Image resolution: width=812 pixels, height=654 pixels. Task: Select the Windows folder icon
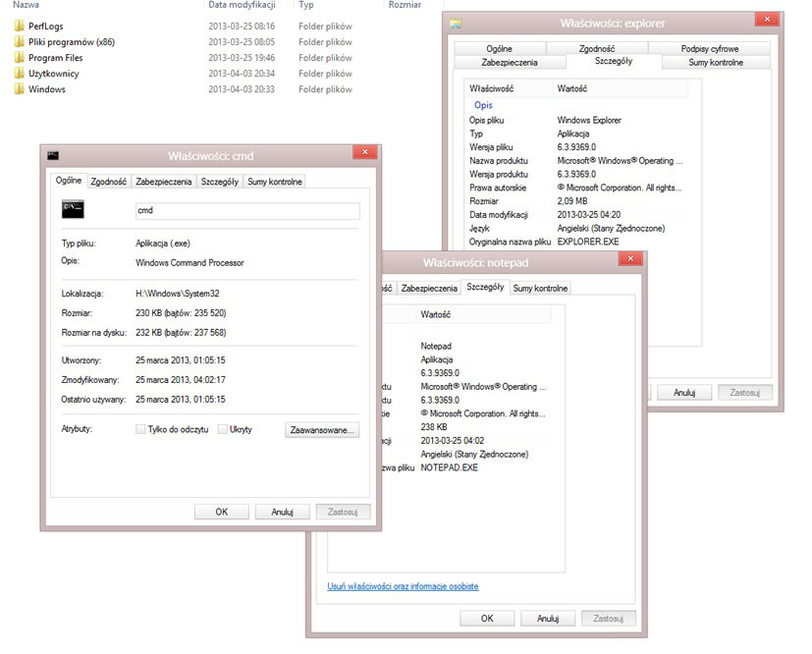20,89
